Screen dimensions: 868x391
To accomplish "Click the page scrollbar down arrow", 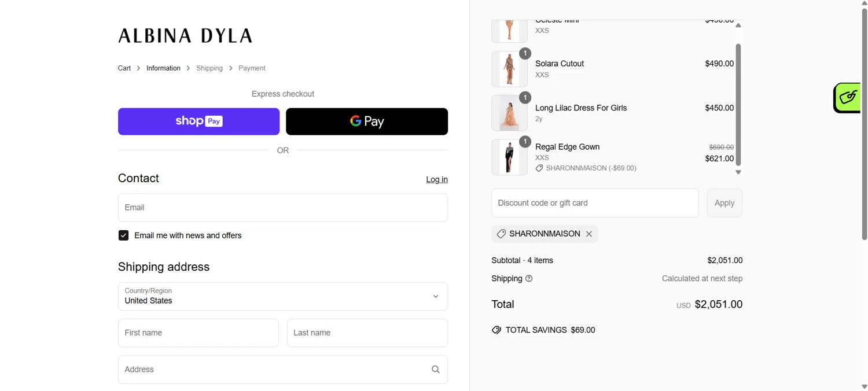I will (x=864, y=387).
